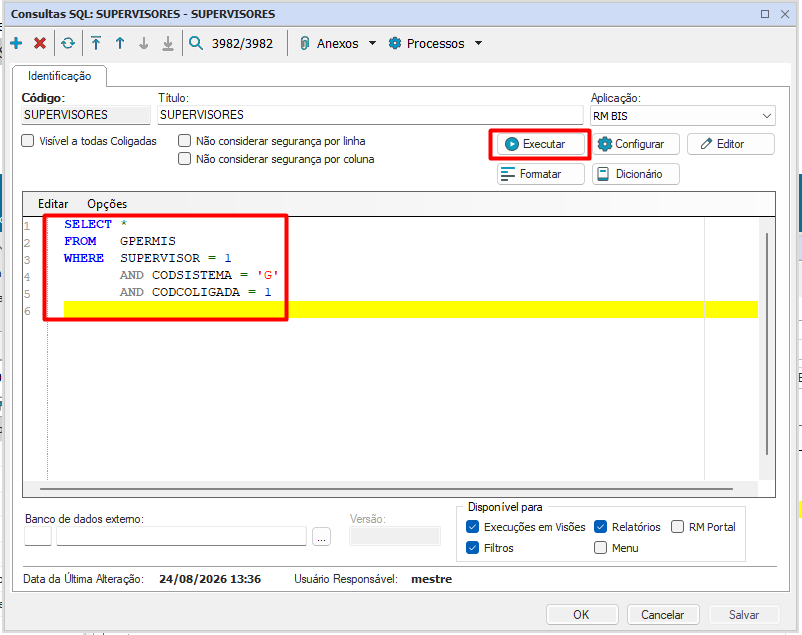Click highlighted empty line 6 of editor

click(411, 310)
